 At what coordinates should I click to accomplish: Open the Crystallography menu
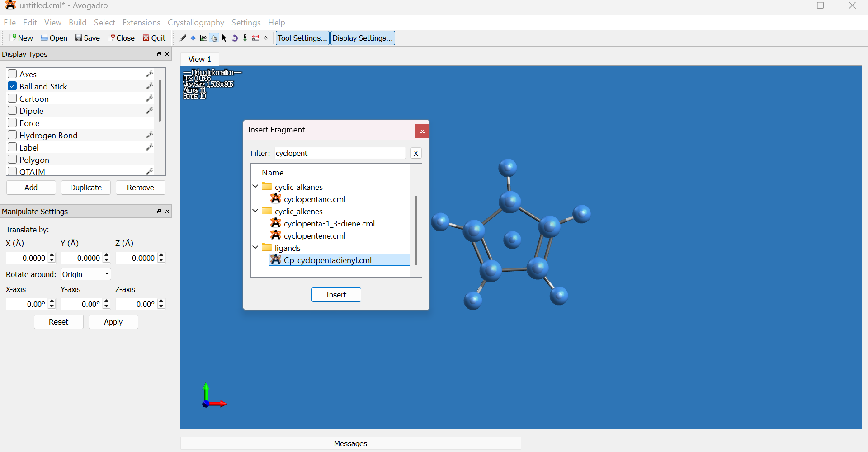point(196,23)
